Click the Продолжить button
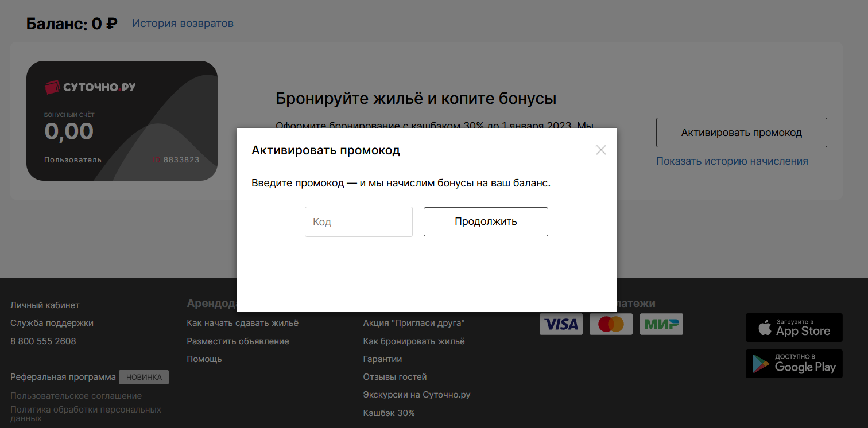The width and height of the screenshot is (868, 428). [x=486, y=221]
